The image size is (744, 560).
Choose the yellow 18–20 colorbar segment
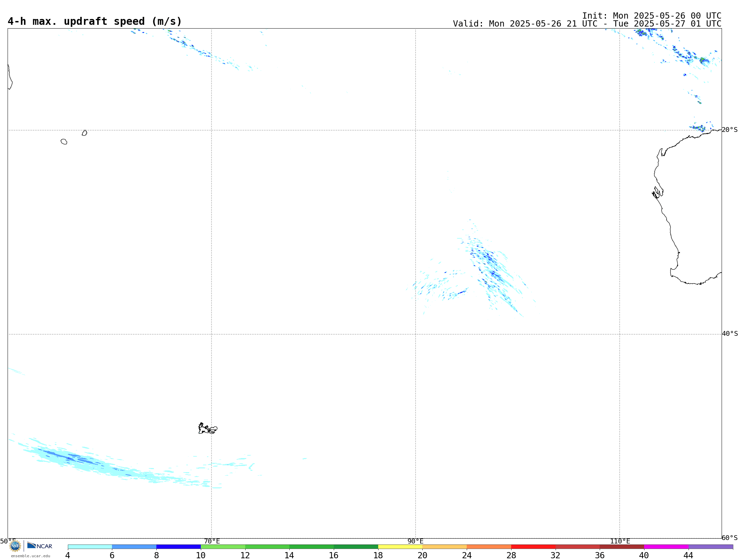pyautogui.click(x=400, y=547)
